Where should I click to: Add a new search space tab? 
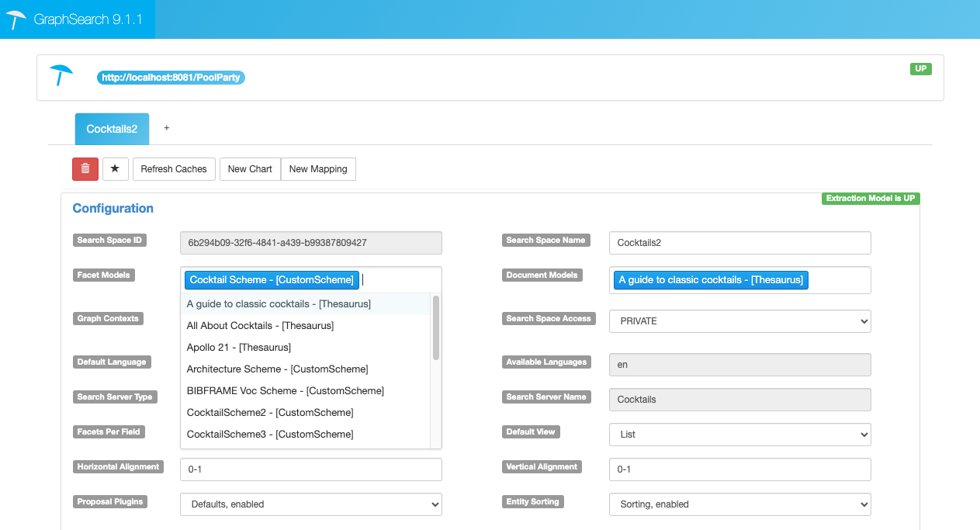[x=166, y=128]
